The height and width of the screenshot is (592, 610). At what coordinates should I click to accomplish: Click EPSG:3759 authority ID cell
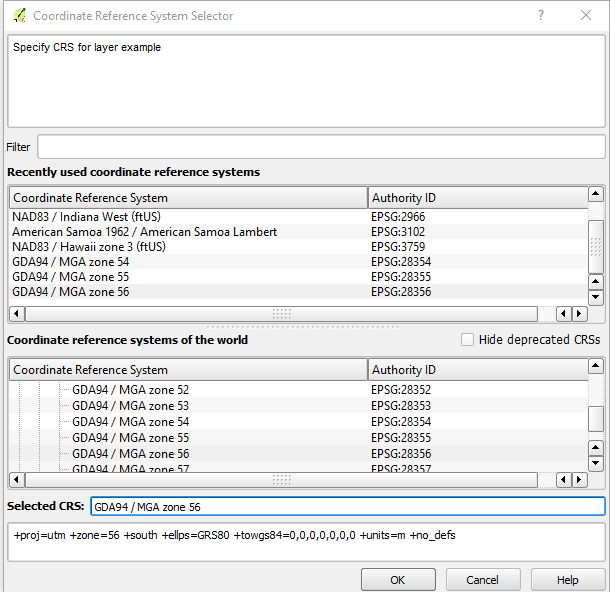[398, 247]
